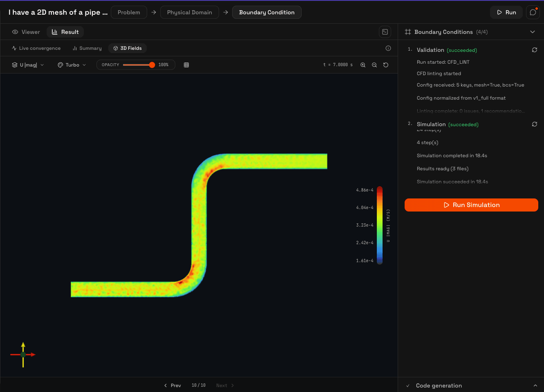Viewport: 544px width, 392px height.
Task: Reset the 3D field view orientation
Action: (x=385, y=65)
